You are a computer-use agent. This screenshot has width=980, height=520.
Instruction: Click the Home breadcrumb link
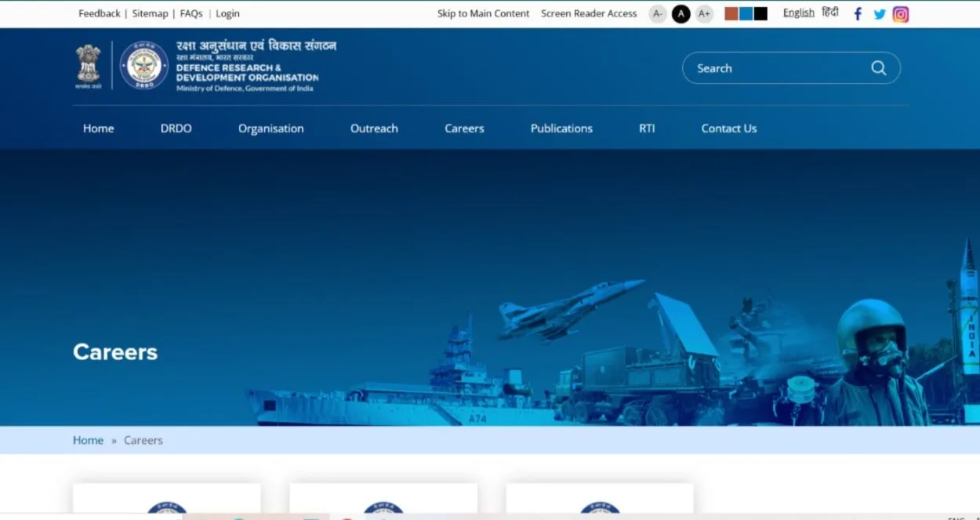click(88, 440)
